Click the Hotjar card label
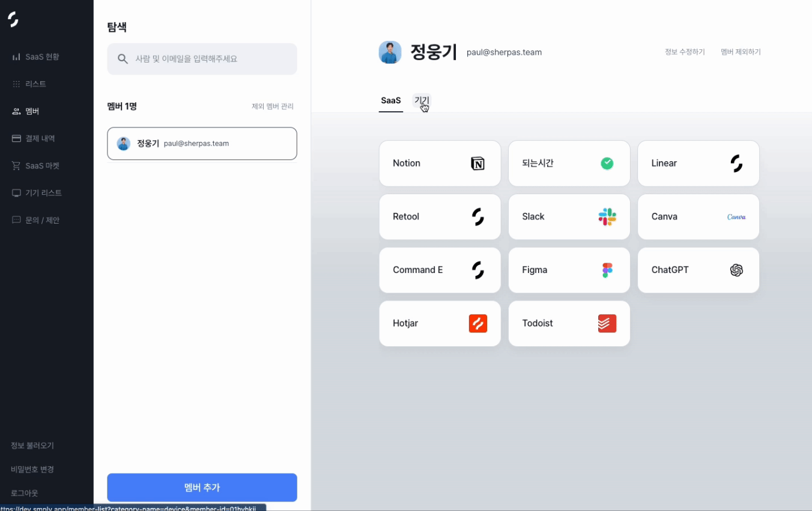812x511 pixels. tap(405, 323)
